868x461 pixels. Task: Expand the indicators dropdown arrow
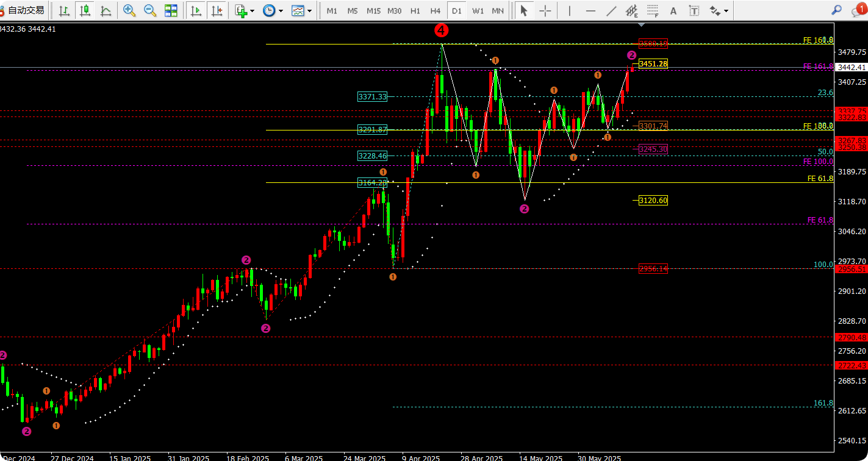pos(253,10)
